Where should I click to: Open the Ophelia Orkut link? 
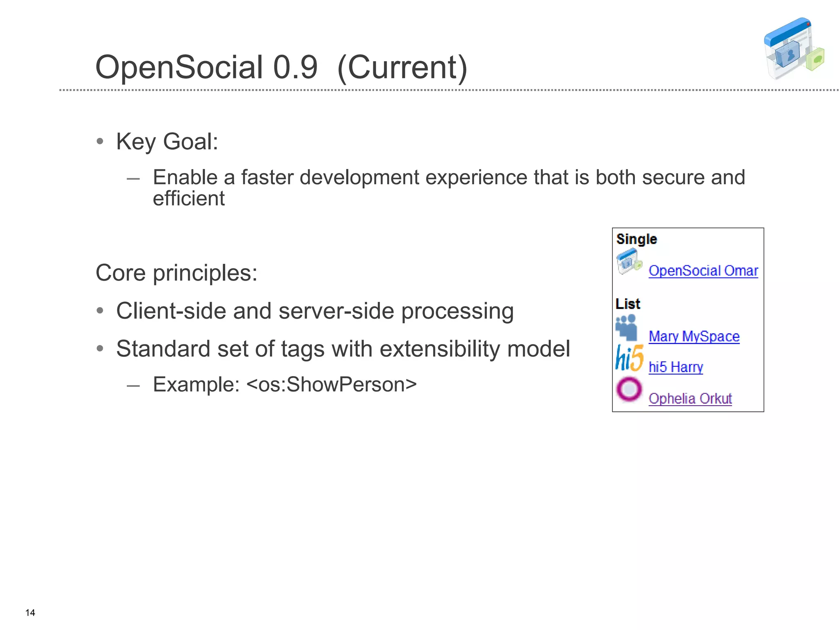(x=690, y=399)
